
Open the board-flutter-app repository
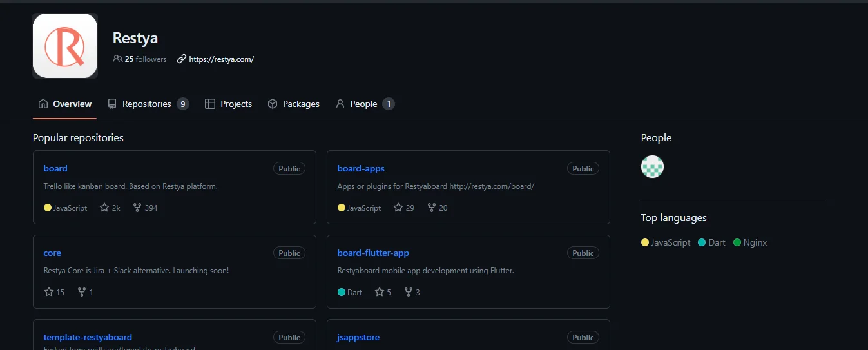click(x=373, y=253)
